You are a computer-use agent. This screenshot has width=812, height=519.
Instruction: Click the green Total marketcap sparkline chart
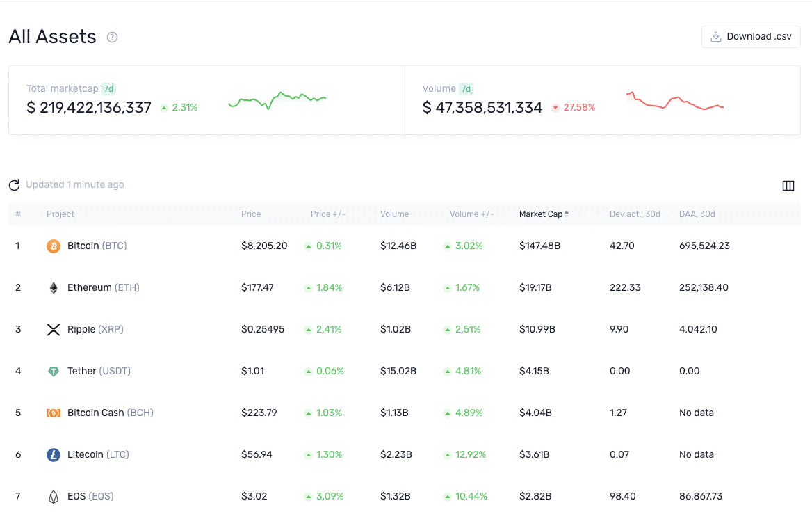tap(277, 101)
